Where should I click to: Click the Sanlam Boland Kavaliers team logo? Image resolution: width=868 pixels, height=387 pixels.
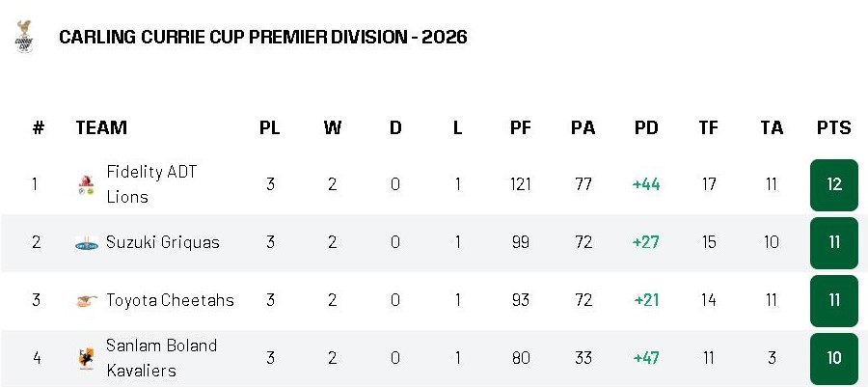(87, 358)
